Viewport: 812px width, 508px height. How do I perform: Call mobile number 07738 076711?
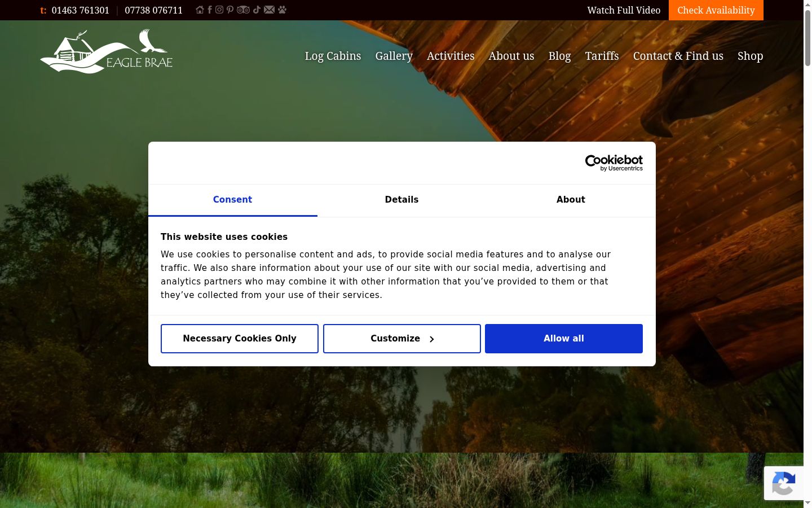pyautogui.click(x=154, y=10)
